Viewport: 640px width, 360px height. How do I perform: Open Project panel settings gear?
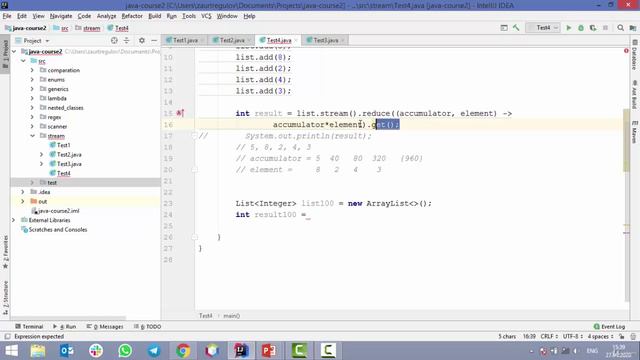click(x=142, y=40)
